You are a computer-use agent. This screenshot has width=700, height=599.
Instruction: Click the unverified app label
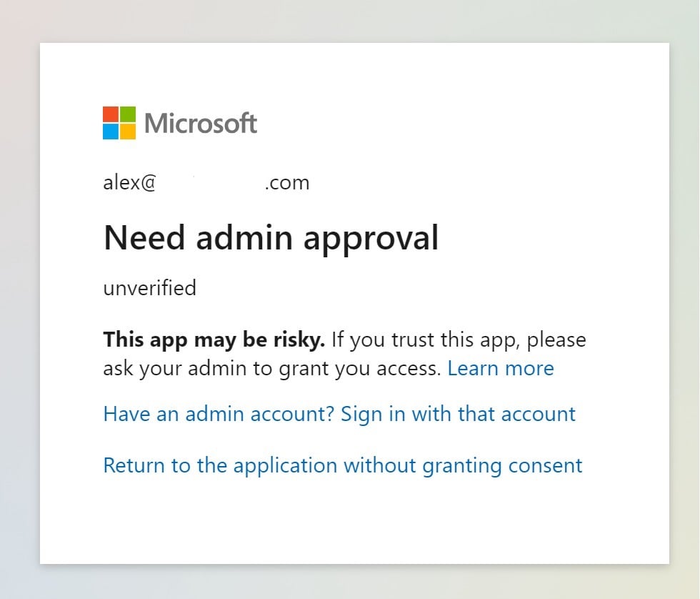(x=149, y=288)
